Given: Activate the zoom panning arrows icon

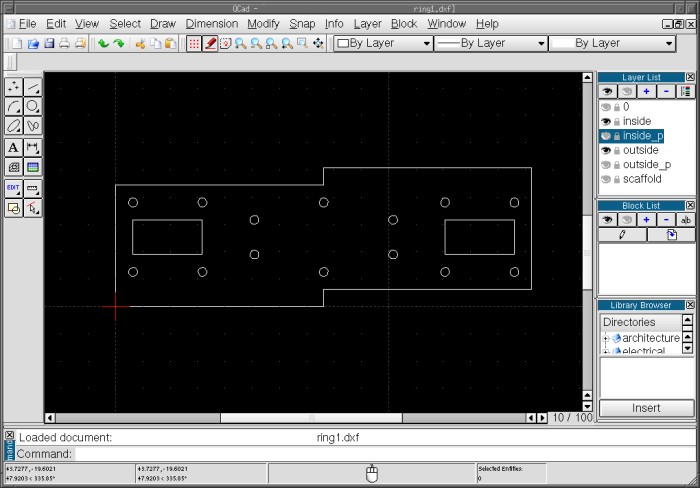Looking at the screenshot, I should (x=318, y=43).
